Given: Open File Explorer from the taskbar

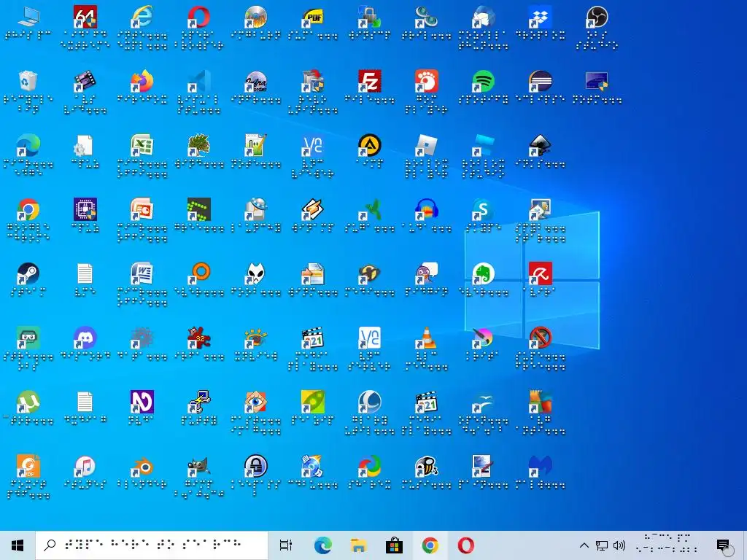Looking at the screenshot, I should click(x=359, y=545).
